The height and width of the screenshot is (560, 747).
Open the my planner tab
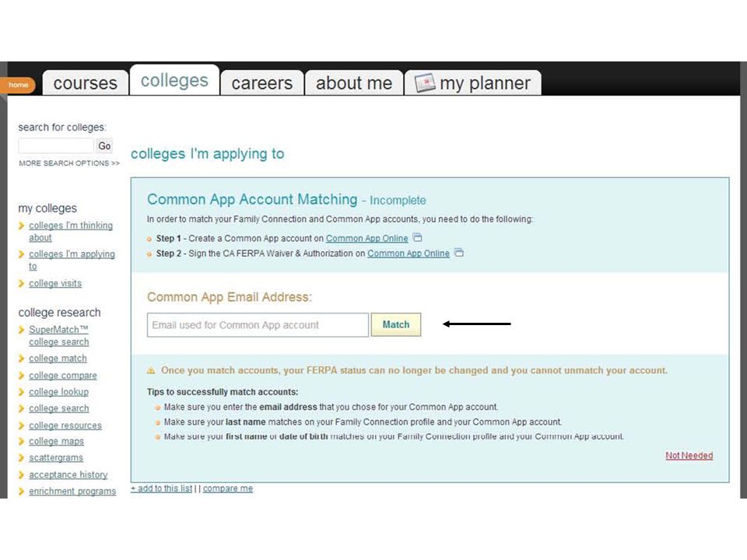pos(472,83)
